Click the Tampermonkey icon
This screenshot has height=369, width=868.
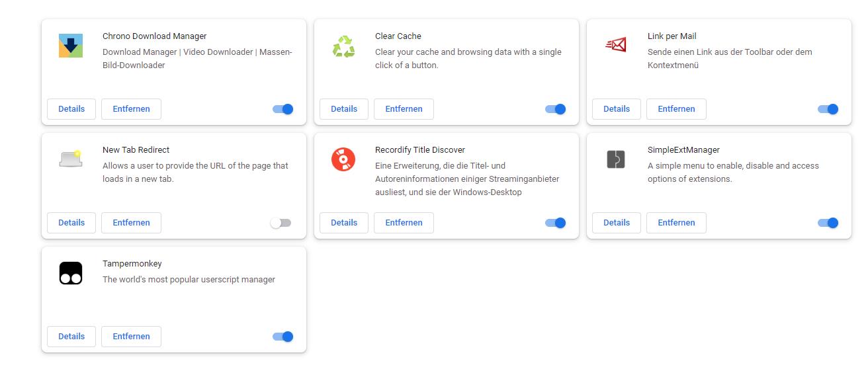pos(71,273)
